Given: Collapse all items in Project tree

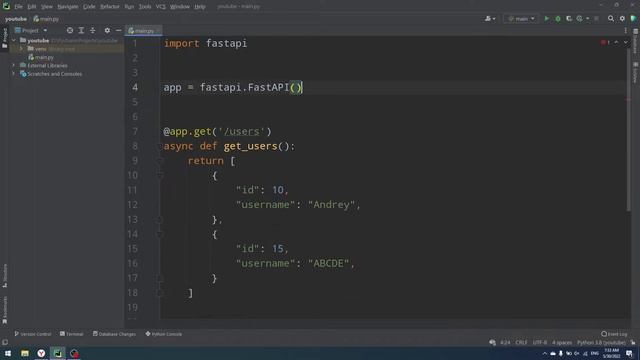Looking at the screenshot, I should click(x=93, y=31).
